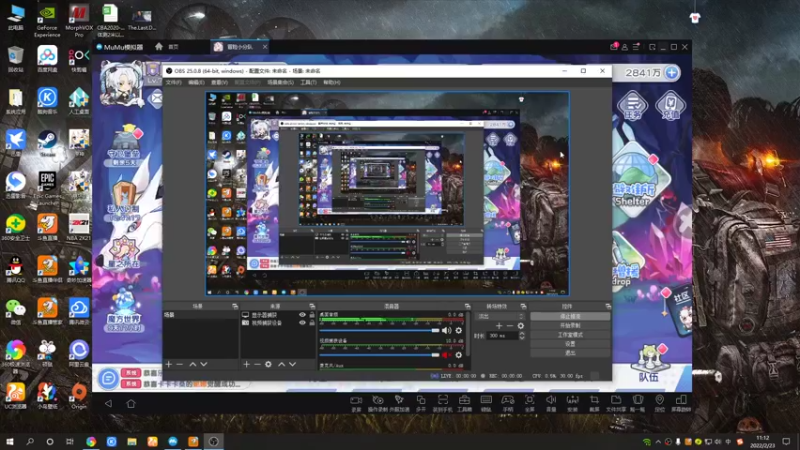The width and height of the screenshot is (800, 450).
Task: Open OBS File menu
Action: pos(173,82)
